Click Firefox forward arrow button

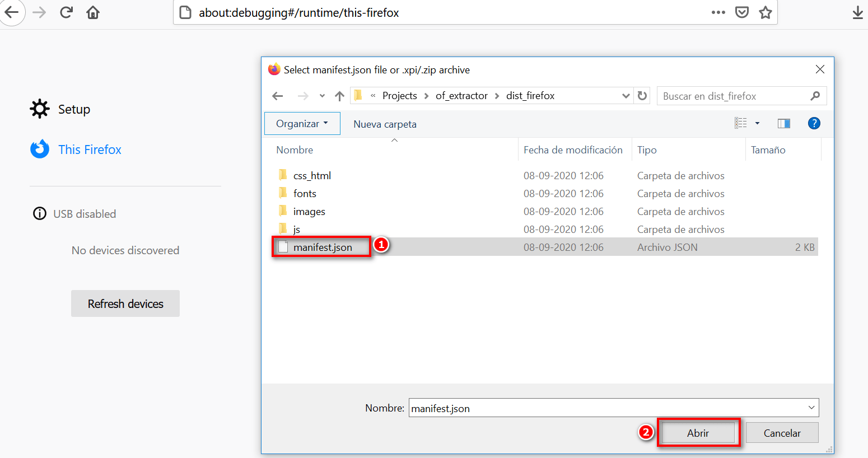(39, 12)
